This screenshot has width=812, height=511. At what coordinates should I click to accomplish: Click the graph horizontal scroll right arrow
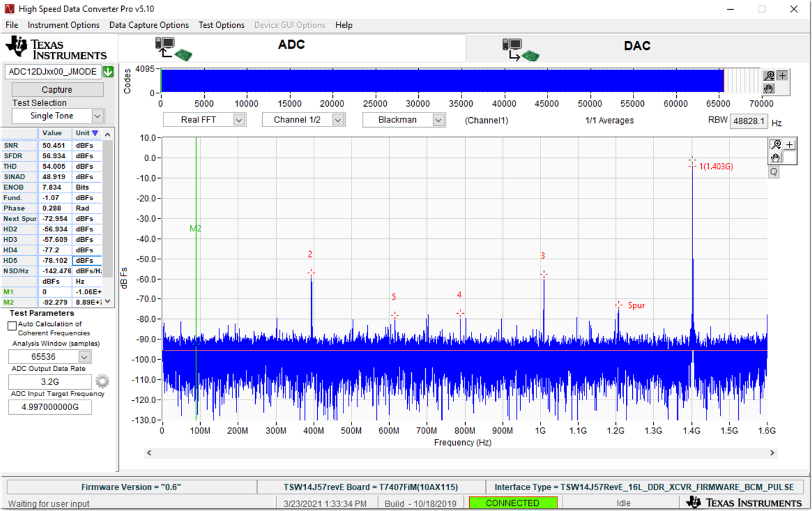click(x=772, y=453)
